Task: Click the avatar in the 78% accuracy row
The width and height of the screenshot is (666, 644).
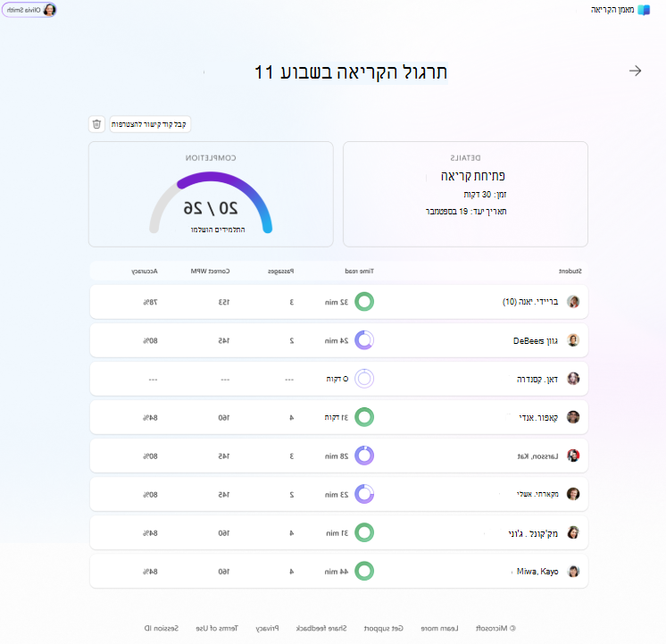Action: (573, 302)
